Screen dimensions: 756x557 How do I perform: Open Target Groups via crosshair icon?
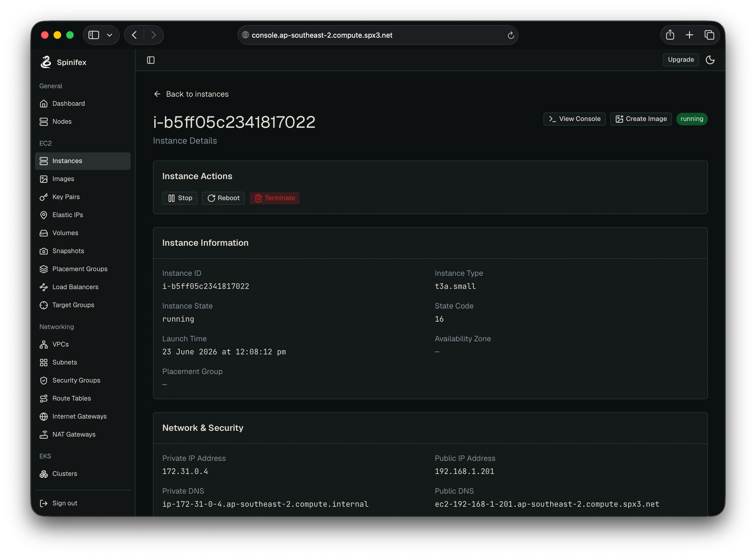pyautogui.click(x=43, y=305)
